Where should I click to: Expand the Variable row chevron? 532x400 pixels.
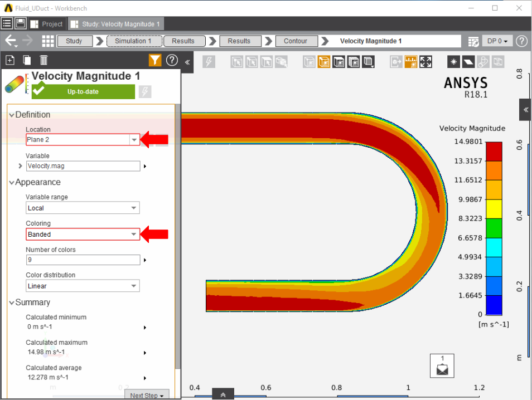click(x=21, y=166)
